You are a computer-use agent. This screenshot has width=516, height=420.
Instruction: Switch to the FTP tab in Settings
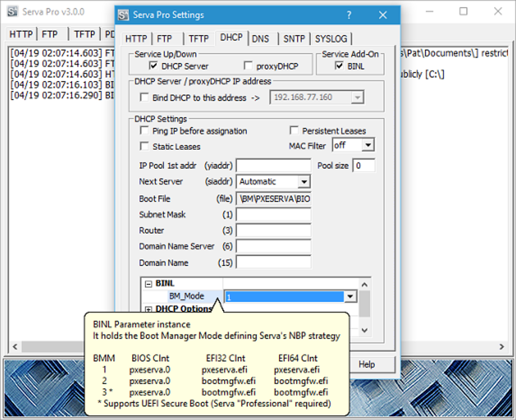pos(164,39)
